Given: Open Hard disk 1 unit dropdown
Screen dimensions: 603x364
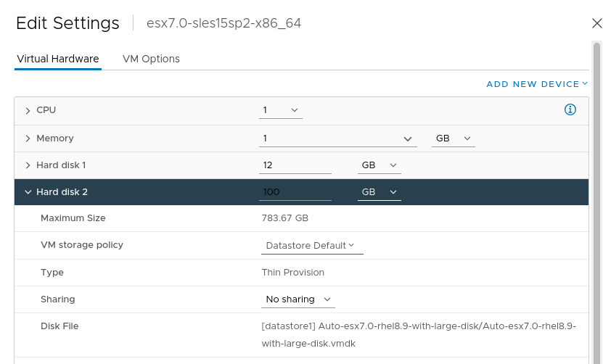Looking at the screenshot, I should click(380, 165).
